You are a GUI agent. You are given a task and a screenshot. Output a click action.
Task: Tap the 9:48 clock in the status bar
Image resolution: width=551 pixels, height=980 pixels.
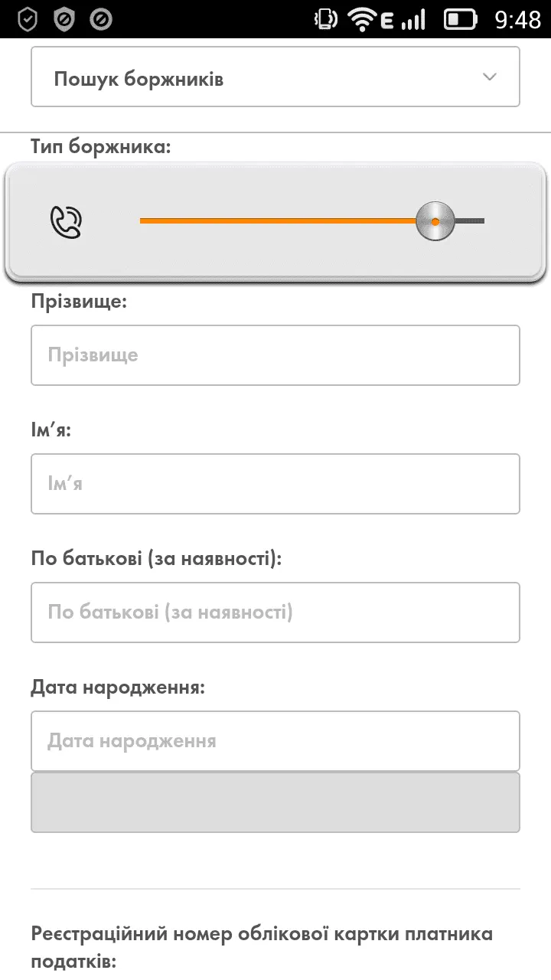[x=517, y=19]
